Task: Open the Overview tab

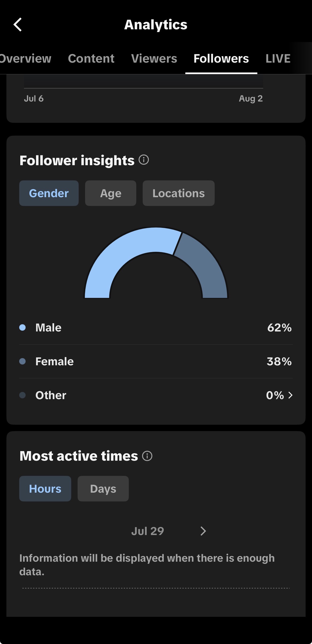Action: 25,58
